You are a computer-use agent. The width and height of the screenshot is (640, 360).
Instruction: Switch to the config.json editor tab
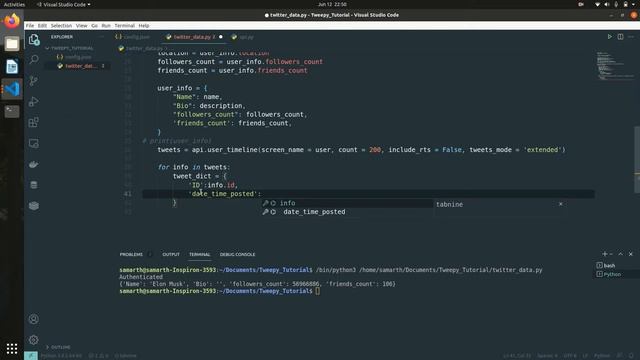(133, 37)
